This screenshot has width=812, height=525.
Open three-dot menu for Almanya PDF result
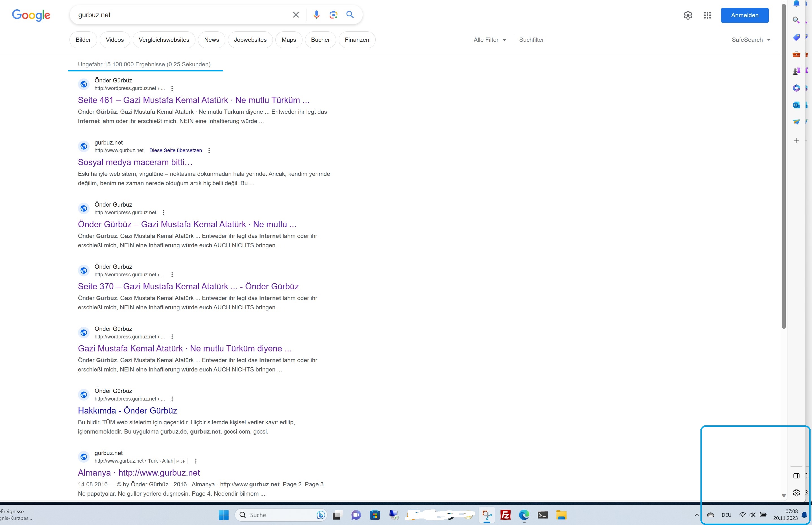click(x=195, y=461)
